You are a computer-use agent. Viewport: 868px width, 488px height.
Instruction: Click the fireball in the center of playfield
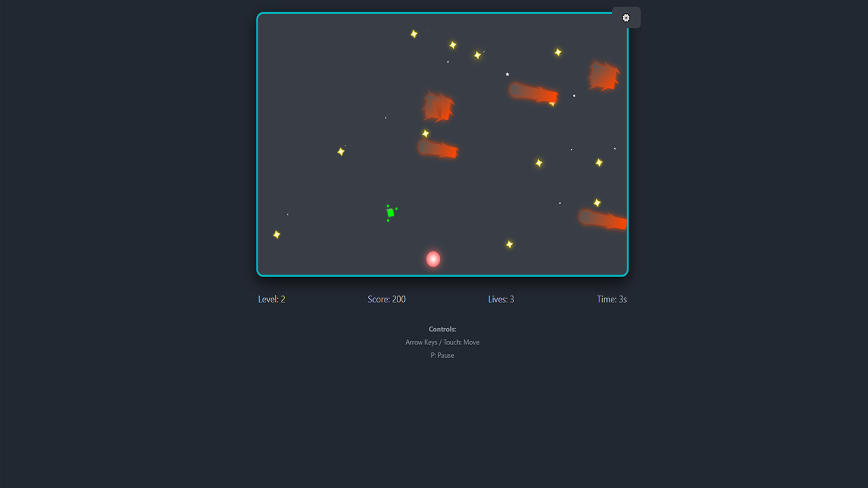pos(437,107)
